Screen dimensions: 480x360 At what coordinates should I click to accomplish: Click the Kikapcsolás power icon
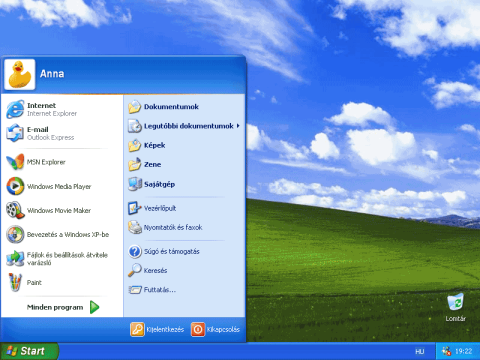tap(198, 329)
